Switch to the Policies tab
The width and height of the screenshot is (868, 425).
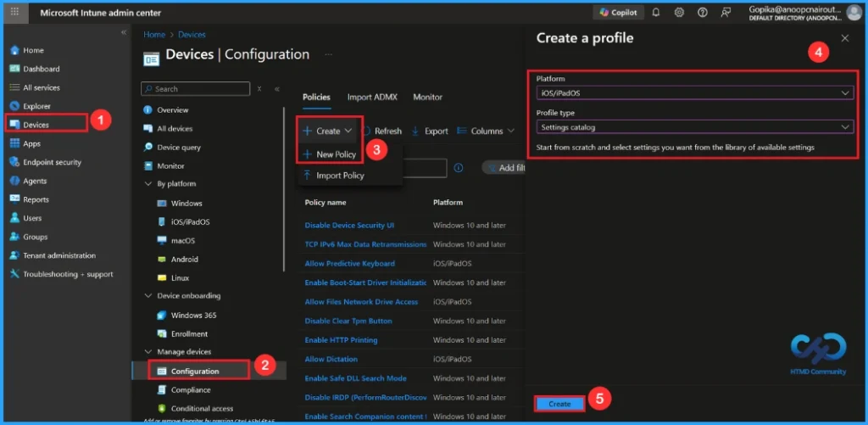point(317,97)
